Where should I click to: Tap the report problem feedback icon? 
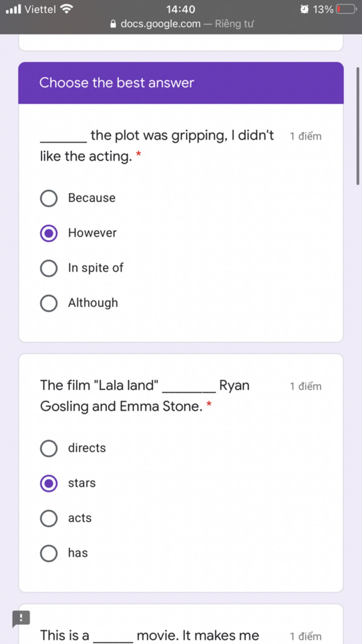coord(21,618)
